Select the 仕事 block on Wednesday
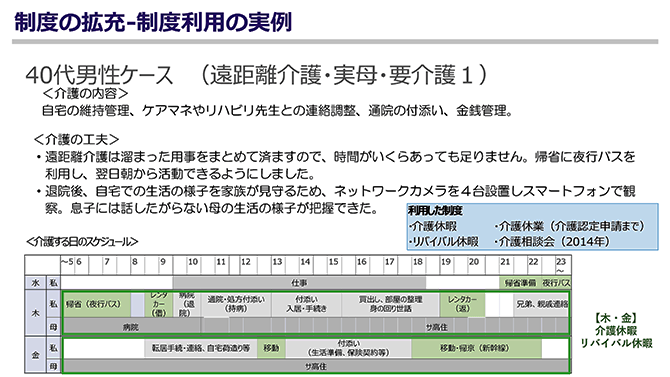Image resolution: width=670 pixels, height=377 pixels. 300,283
